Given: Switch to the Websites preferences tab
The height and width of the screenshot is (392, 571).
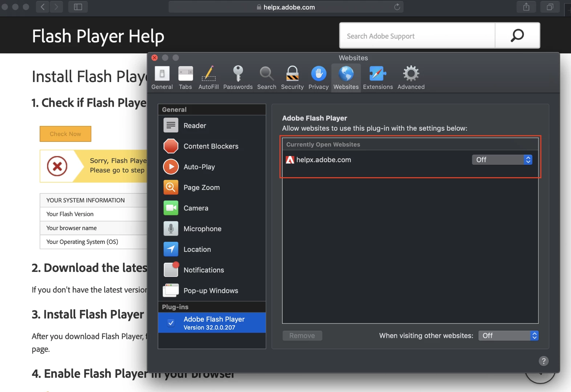Looking at the screenshot, I should [346, 78].
